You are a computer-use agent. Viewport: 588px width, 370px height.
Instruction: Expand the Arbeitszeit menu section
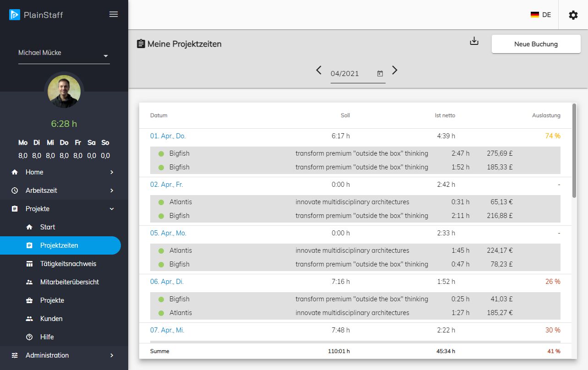(64, 190)
